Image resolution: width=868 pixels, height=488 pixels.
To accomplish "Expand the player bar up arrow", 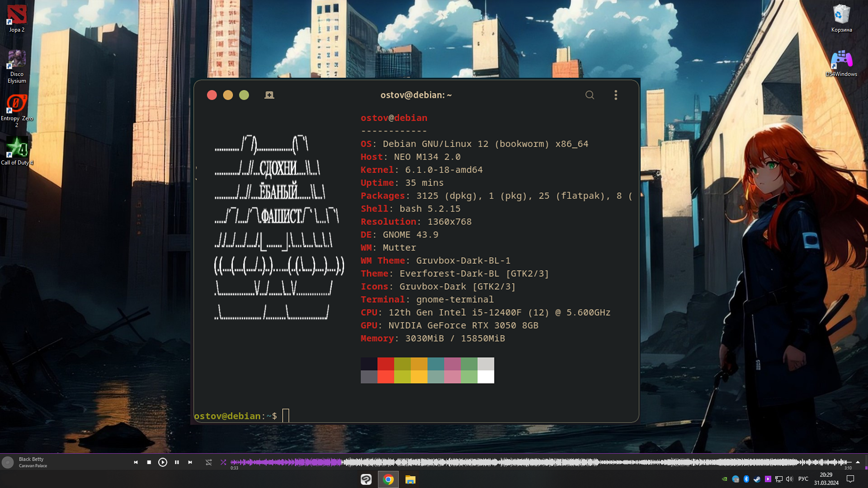I will point(858,462).
